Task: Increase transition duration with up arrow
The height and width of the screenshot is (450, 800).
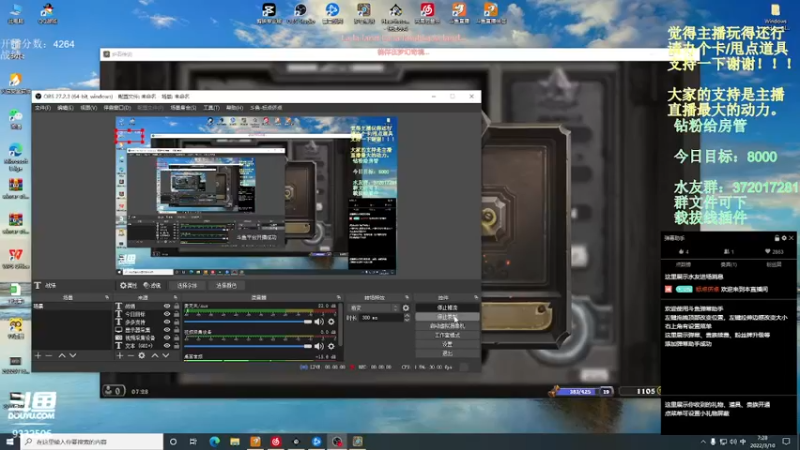Action: coord(407,315)
